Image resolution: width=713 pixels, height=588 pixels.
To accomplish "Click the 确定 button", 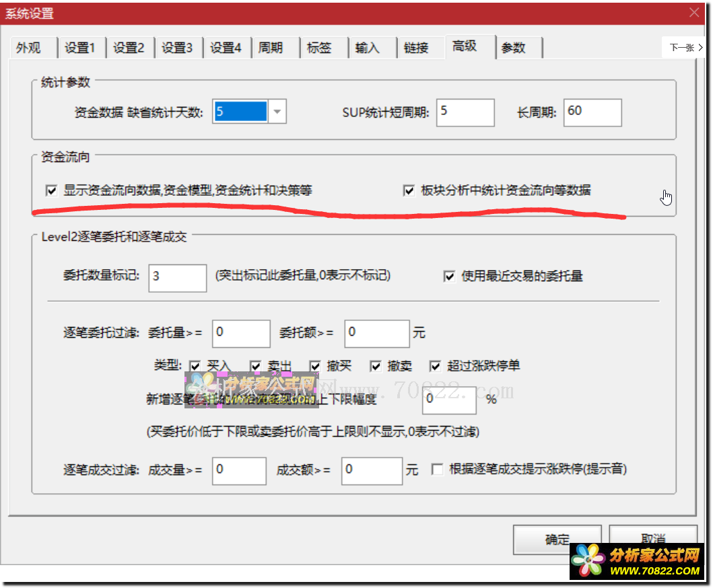I will tap(557, 540).
